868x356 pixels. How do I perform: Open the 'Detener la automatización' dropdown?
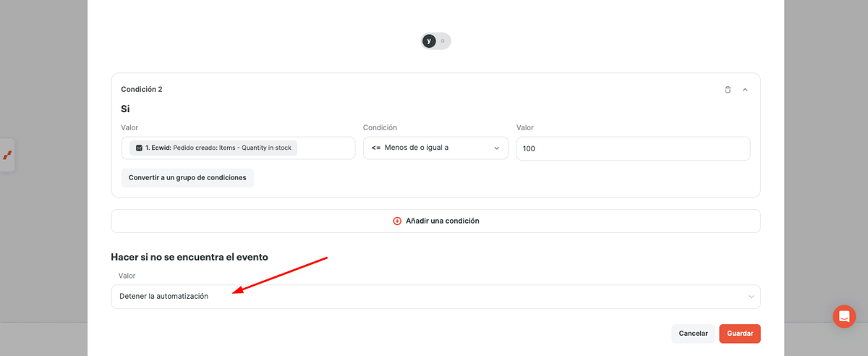click(x=435, y=297)
